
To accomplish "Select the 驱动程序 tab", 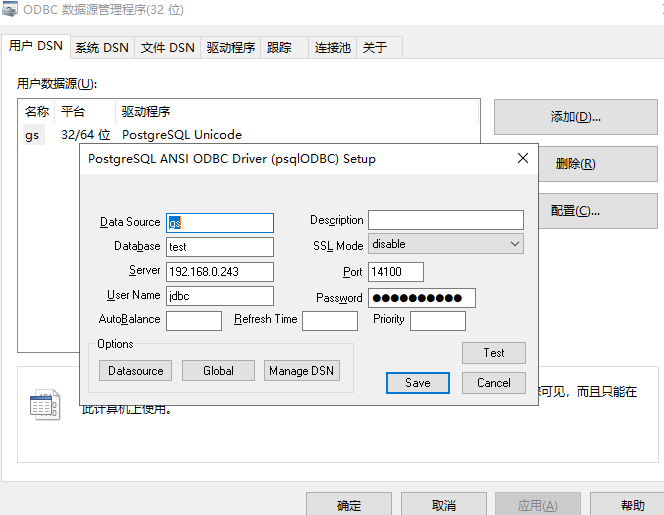I will pyautogui.click(x=231, y=47).
